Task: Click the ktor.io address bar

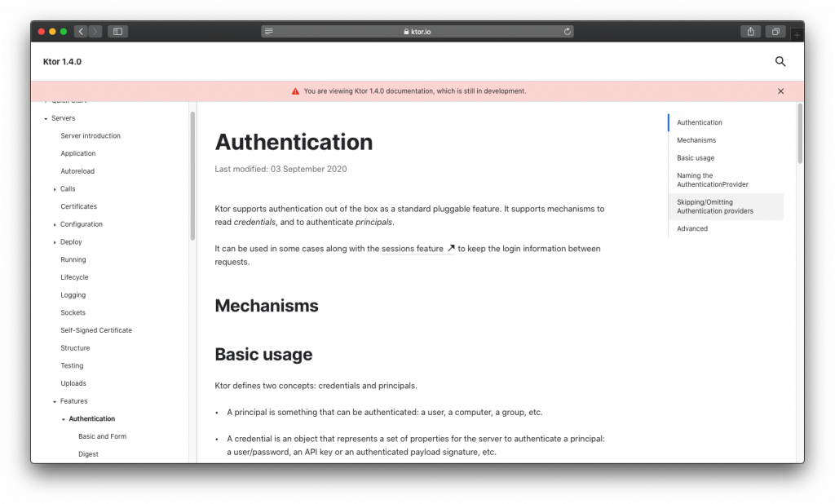Action: point(417,32)
